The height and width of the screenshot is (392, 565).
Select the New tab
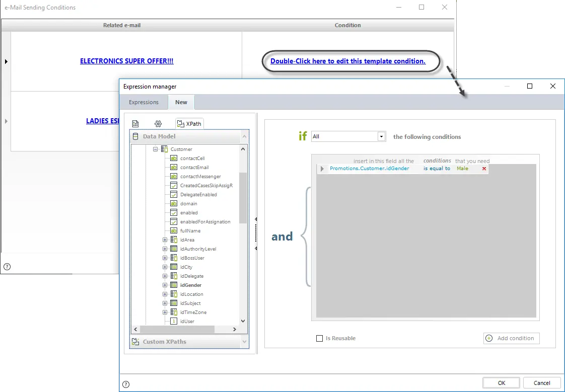pos(181,102)
